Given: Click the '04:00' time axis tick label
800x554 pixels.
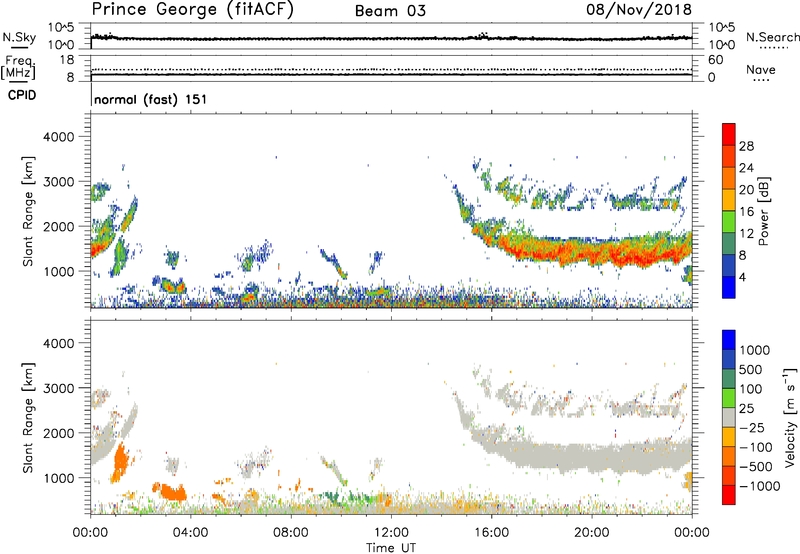Looking at the screenshot, I should click(190, 533).
